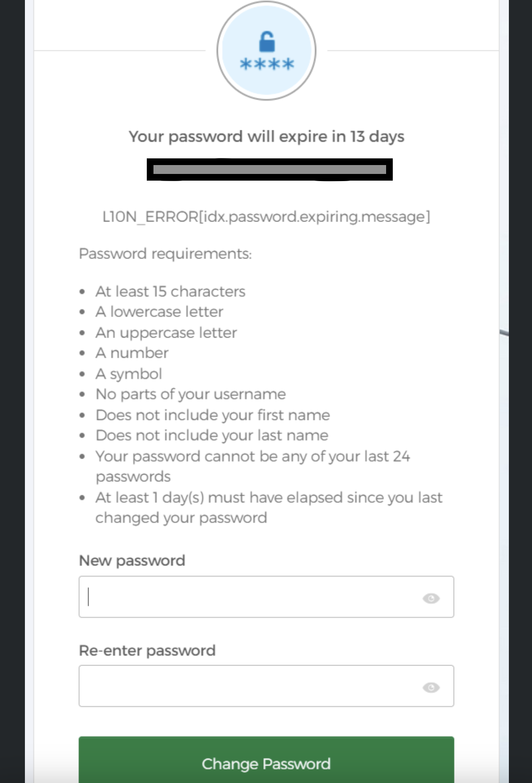The height and width of the screenshot is (783, 532).
Task: Show the New password field text
Action: coord(431,598)
